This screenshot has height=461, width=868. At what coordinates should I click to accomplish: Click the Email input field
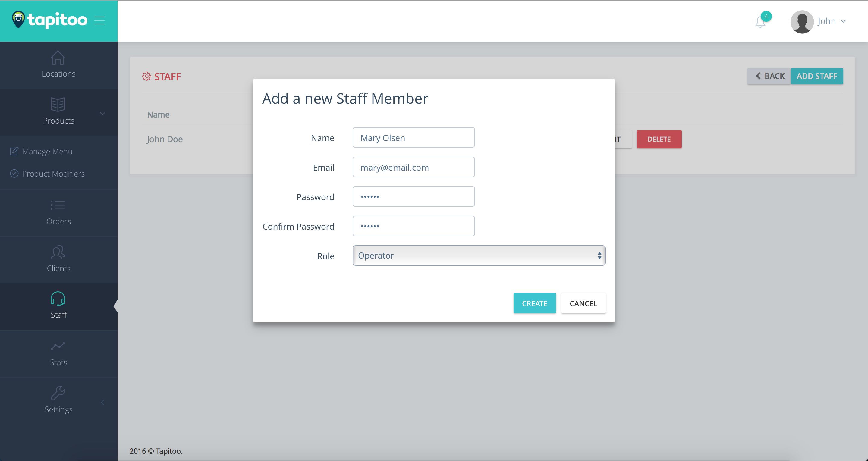414,167
